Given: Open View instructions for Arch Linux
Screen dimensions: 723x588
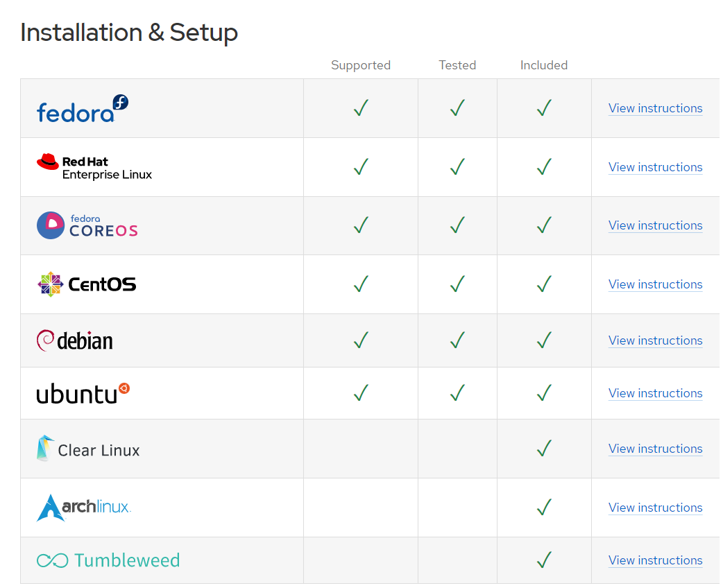Looking at the screenshot, I should tap(655, 508).
